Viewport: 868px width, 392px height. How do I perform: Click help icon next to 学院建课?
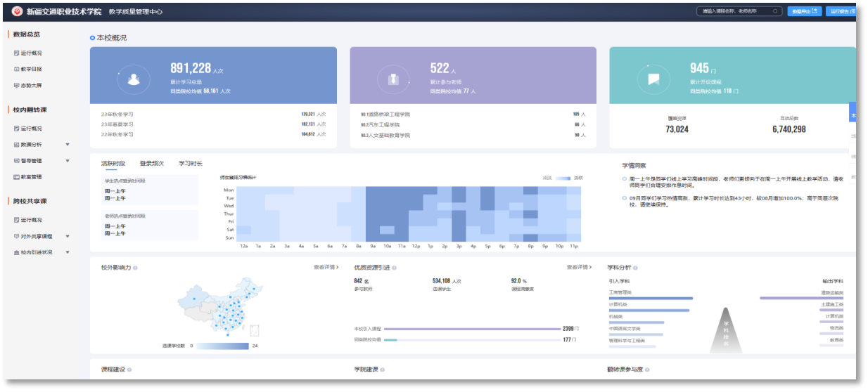point(382,370)
